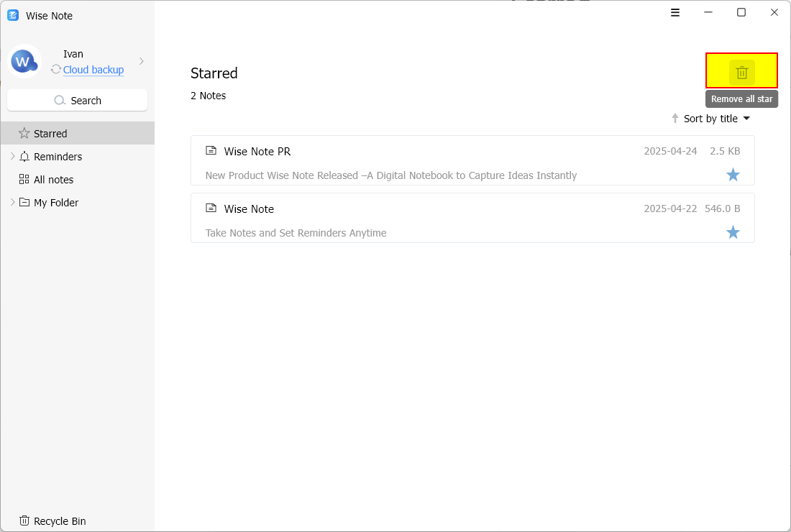Image resolution: width=791 pixels, height=532 pixels.
Task: Click the Wise Note app logo
Action: [x=13, y=15]
